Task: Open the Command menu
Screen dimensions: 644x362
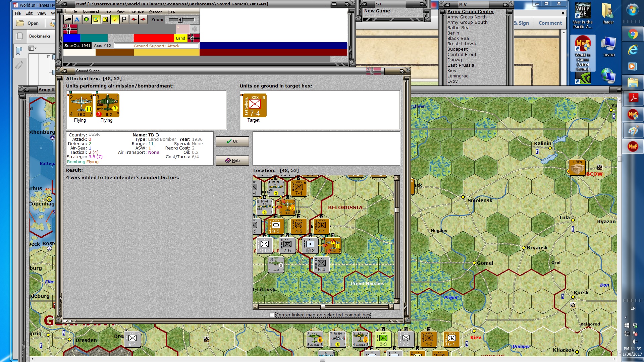Action: pyautogui.click(x=91, y=11)
